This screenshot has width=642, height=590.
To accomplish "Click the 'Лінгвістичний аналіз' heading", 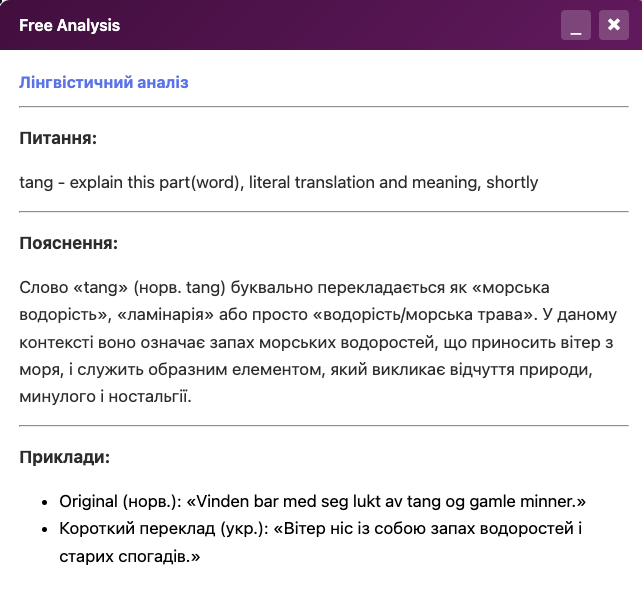I will (x=104, y=82).
